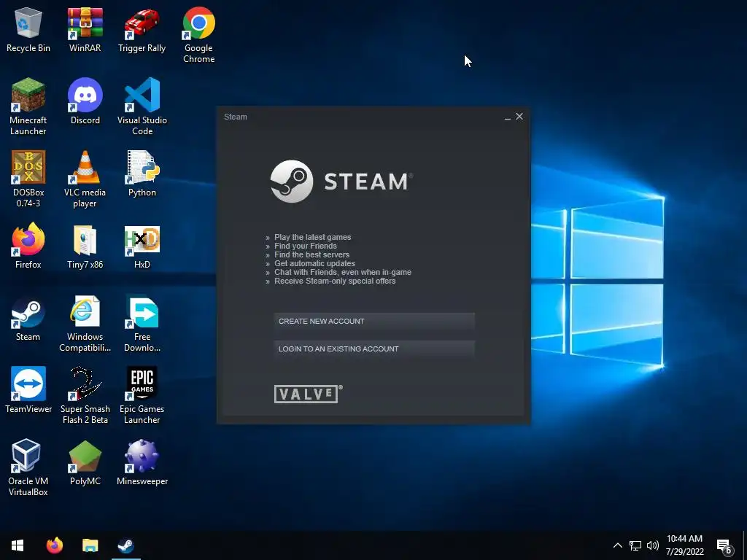Click 'Find the best servers' text
The width and height of the screenshot is (747, 560).
[311, 254]
